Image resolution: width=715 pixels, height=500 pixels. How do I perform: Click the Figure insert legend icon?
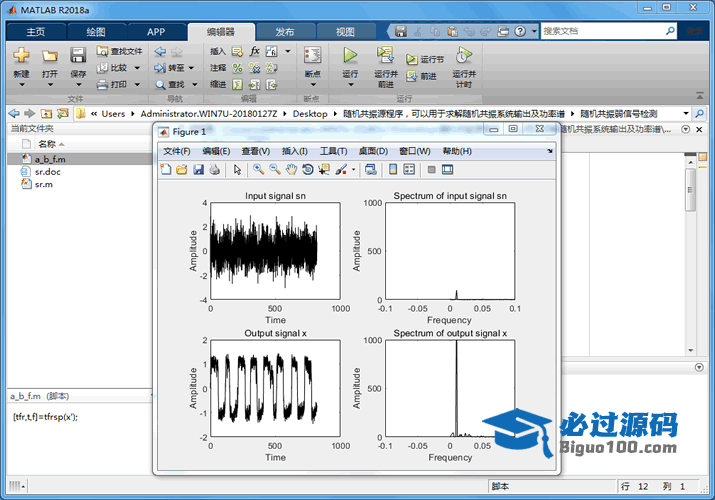pos(409,170)
